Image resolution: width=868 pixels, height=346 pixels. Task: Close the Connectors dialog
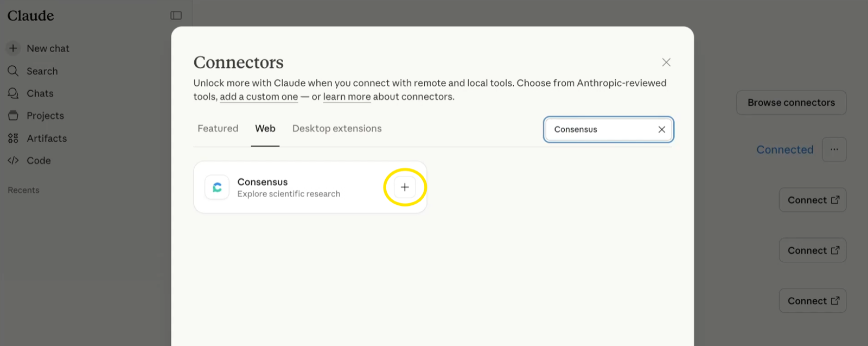[x=666, y=62]
